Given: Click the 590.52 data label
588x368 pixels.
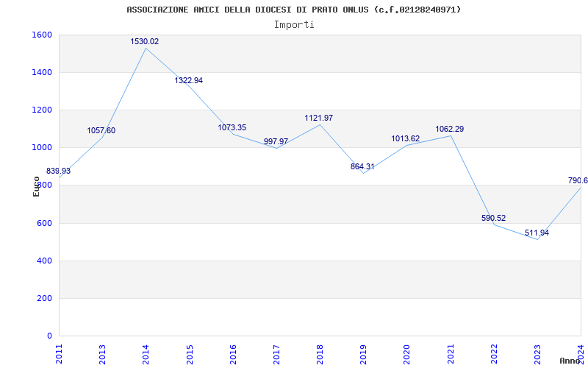Looking at the screenshot, I should point(493,218).
